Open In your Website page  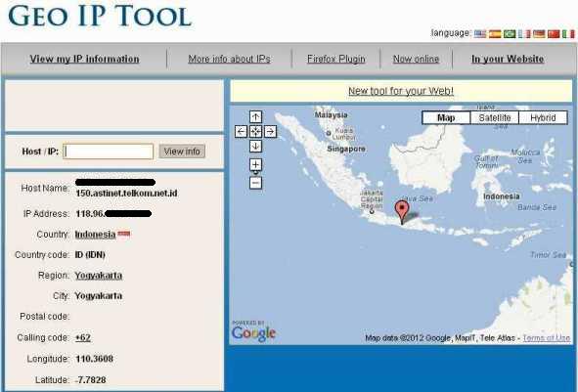(508, 59)
